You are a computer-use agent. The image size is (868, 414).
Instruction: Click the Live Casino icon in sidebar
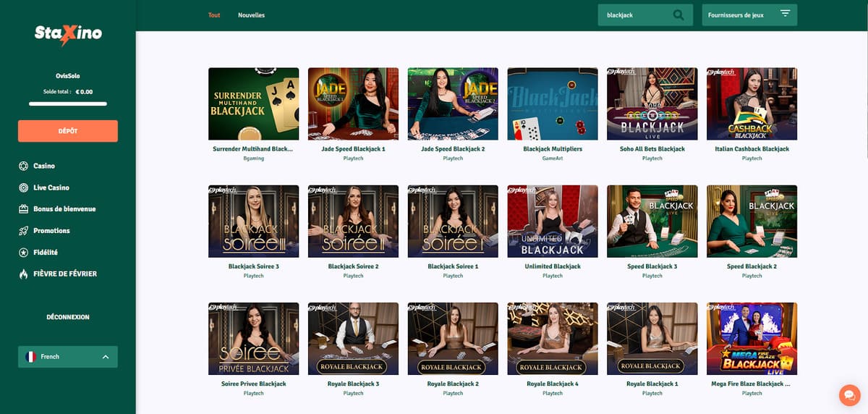coord(24,187)
